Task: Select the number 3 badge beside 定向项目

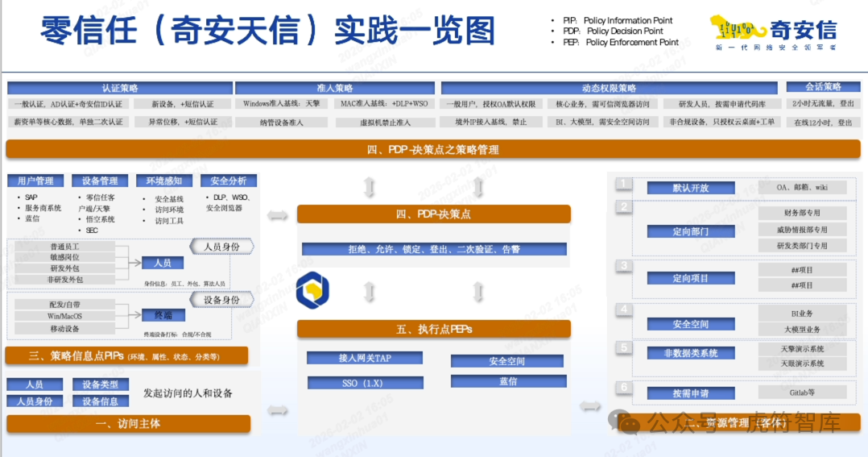Action: click(x=624, y=266)
